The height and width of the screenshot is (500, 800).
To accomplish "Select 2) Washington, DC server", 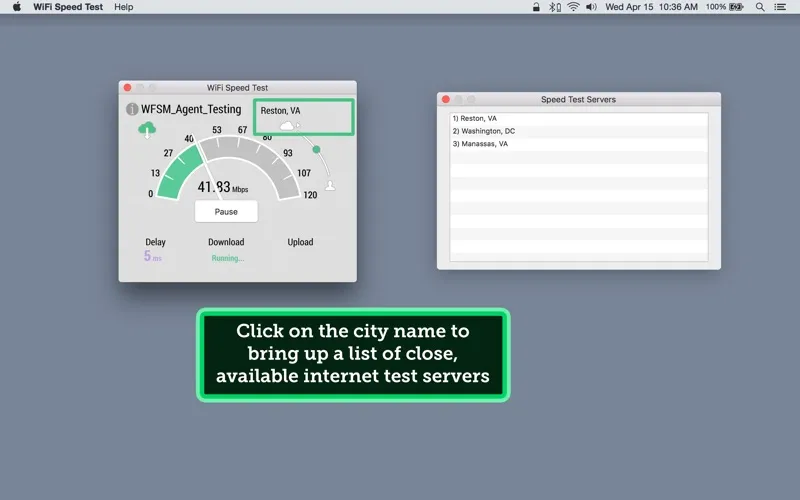I will click(579, 131).
